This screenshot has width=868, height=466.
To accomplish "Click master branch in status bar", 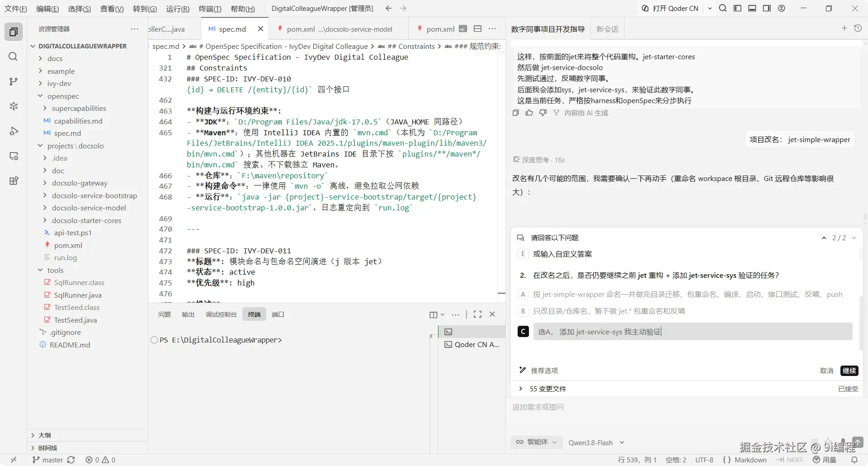I will [48, 460].
